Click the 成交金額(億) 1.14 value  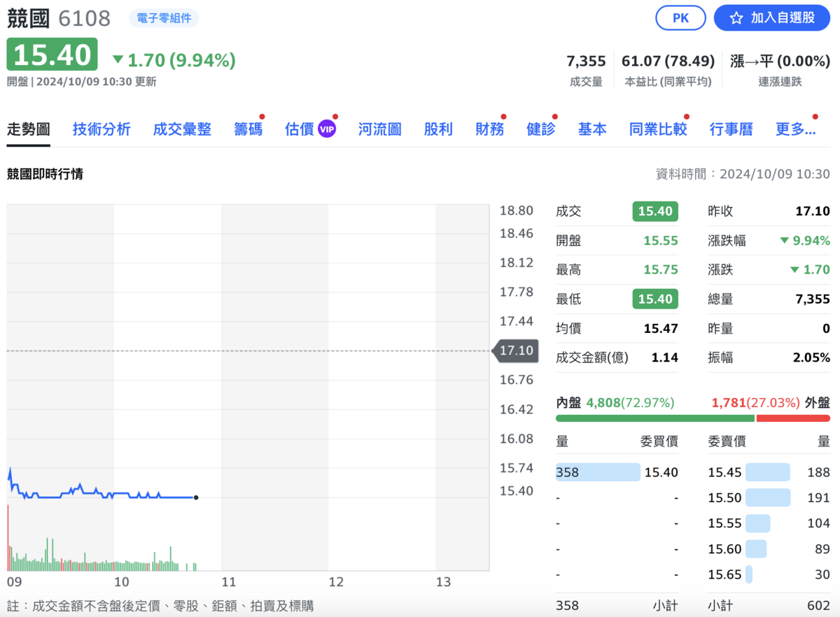coord(664,357)
